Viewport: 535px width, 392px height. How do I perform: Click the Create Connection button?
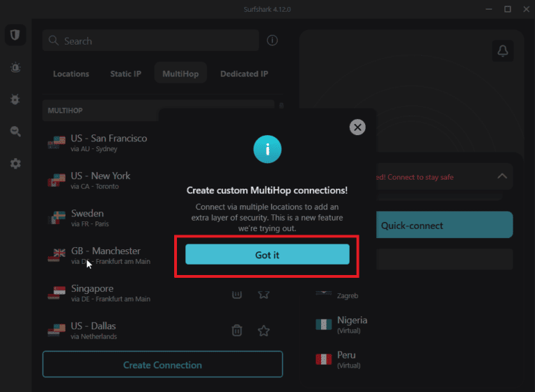tap(162, 365)
